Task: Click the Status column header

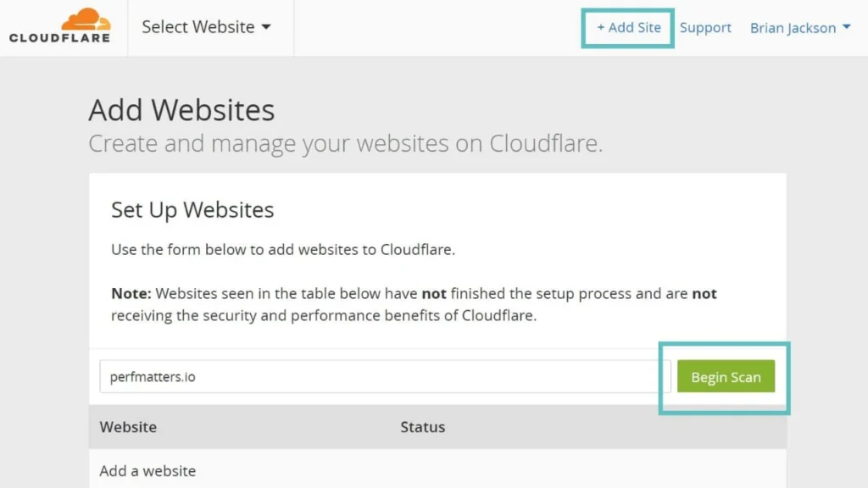Action: [x=422, y=427]
